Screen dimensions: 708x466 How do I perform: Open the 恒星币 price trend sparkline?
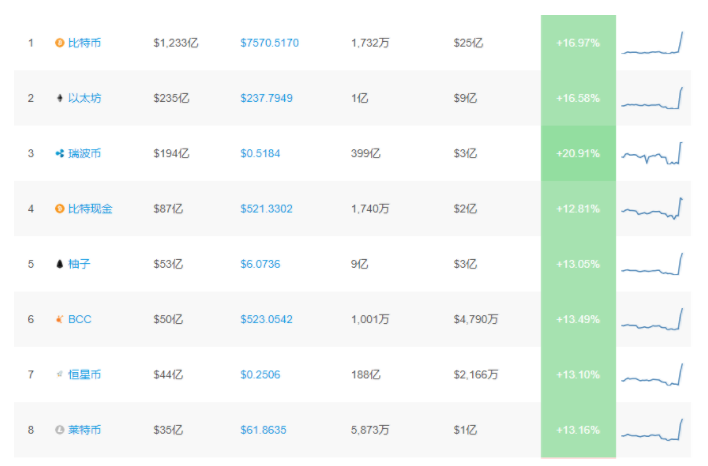point(652,374)
